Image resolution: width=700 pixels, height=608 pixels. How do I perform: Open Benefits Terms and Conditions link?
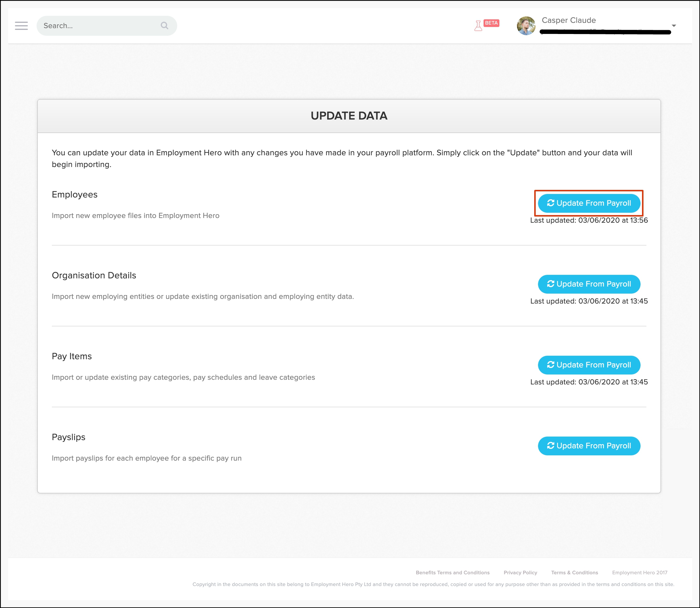pos(453,573)
